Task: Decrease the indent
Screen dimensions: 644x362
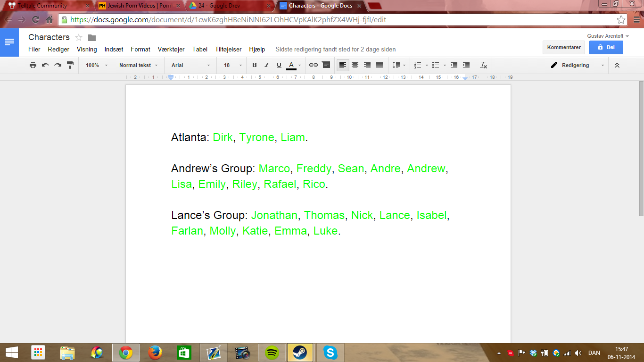Action: point(454,65)
